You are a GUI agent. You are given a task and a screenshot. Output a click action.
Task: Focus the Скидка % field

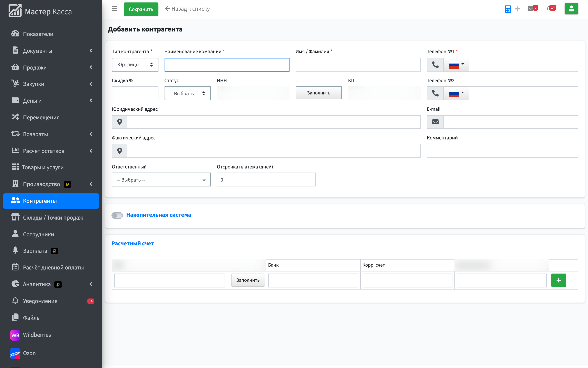pyautogui.click(x=135, y=93)
